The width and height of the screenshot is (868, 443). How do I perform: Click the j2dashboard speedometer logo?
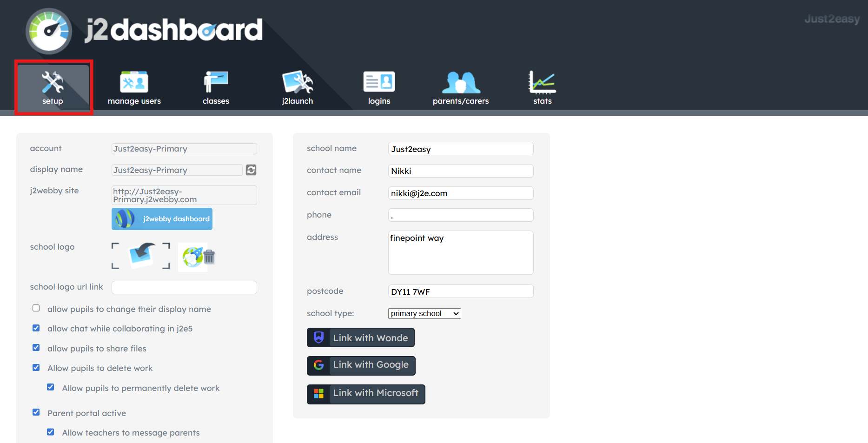click(x=49, y=31)
